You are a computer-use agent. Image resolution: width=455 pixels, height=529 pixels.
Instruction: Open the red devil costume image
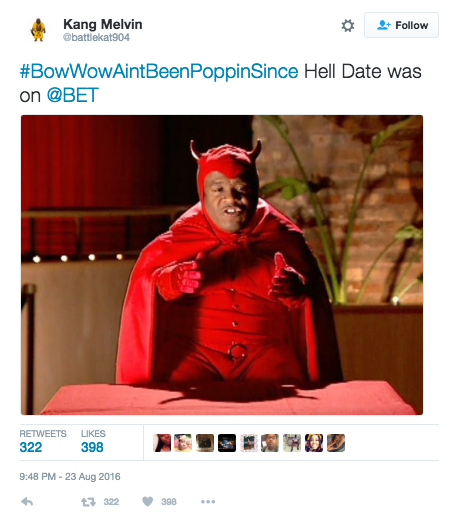222,265
